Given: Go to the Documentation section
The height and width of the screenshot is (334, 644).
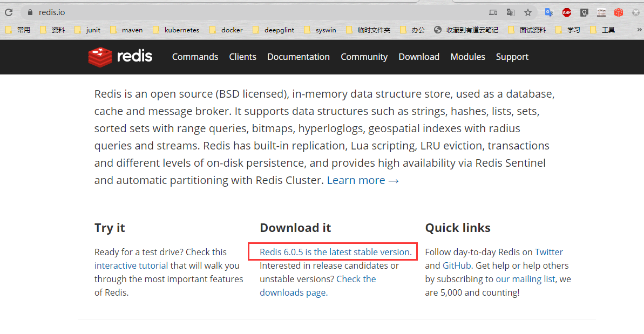Looking at the screenshot, I should pos(298,57).
